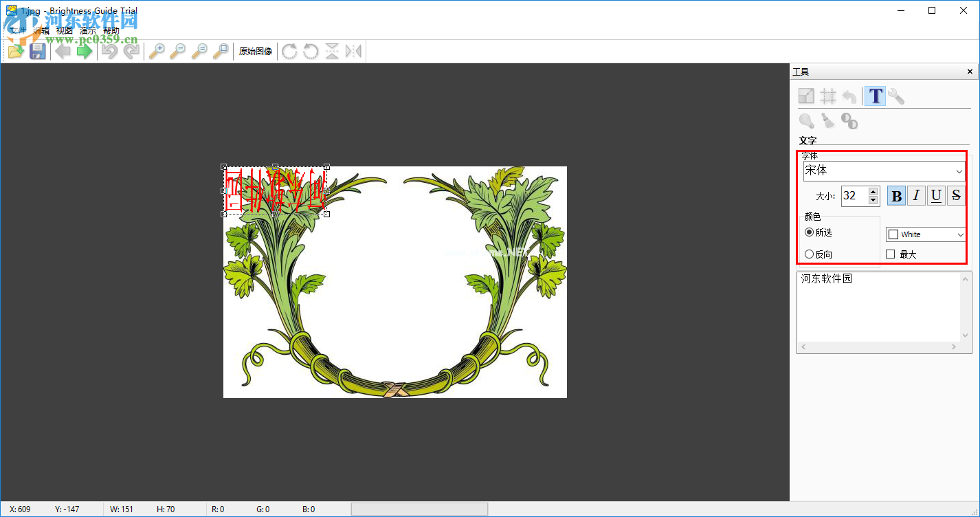Open the 帮助 menu
This screenshot has height=517, width=980.
[111, 31]
